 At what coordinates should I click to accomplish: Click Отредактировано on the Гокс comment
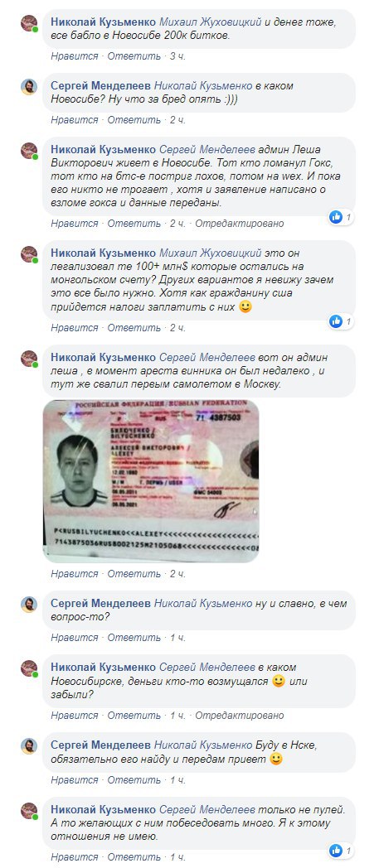[x=240, y=223]
